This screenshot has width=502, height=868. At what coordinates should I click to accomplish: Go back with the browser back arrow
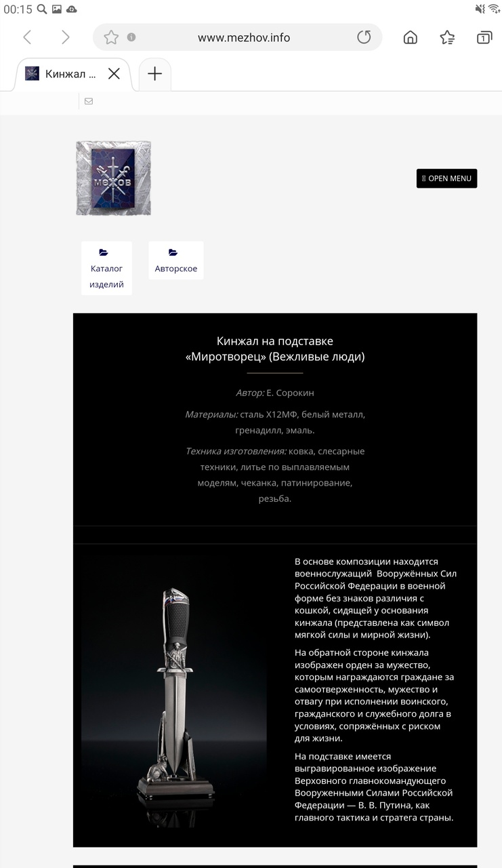(27, 37)
